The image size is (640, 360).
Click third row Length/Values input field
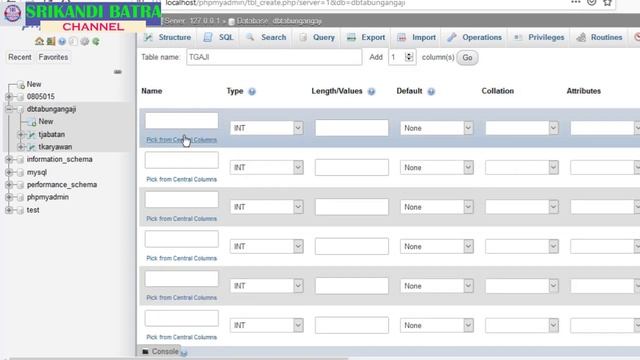(x=352, y=207)
